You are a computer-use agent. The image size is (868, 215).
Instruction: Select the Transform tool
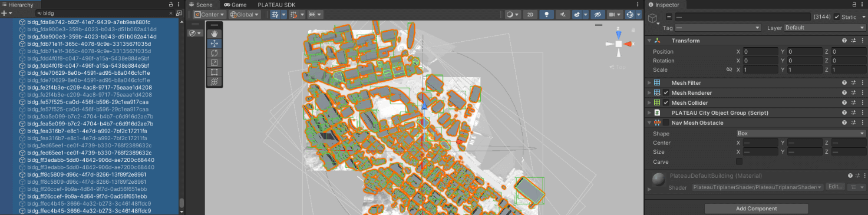214,81
